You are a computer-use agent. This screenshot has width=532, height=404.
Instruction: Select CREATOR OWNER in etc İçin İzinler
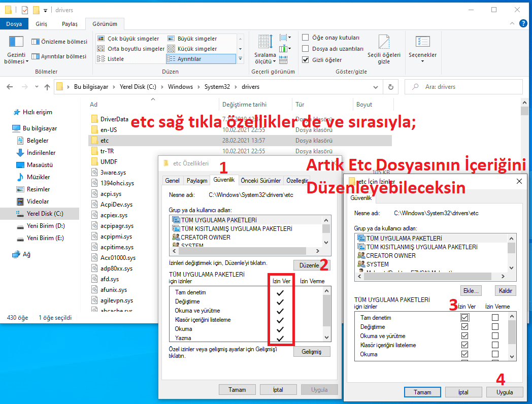coord(391,256)
